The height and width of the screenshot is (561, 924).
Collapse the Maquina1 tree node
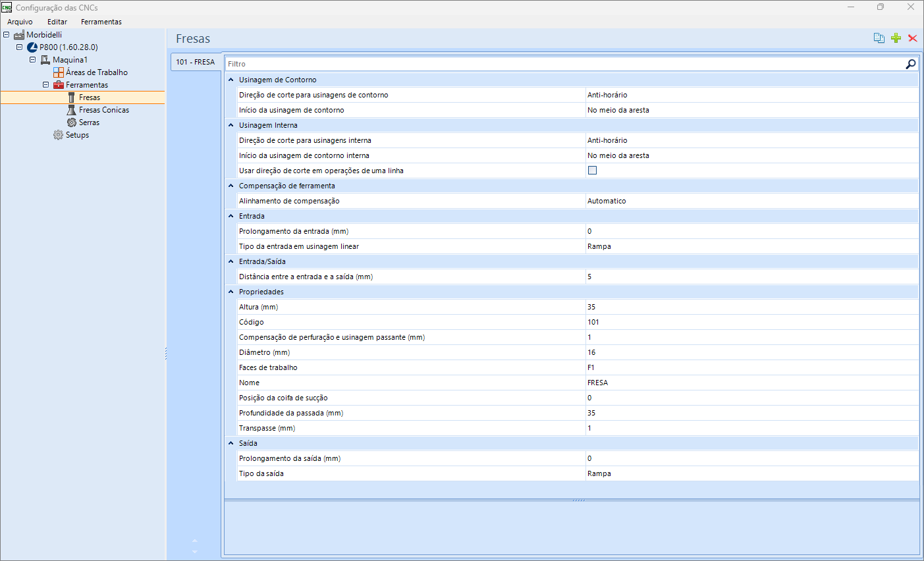coord(33,59)
